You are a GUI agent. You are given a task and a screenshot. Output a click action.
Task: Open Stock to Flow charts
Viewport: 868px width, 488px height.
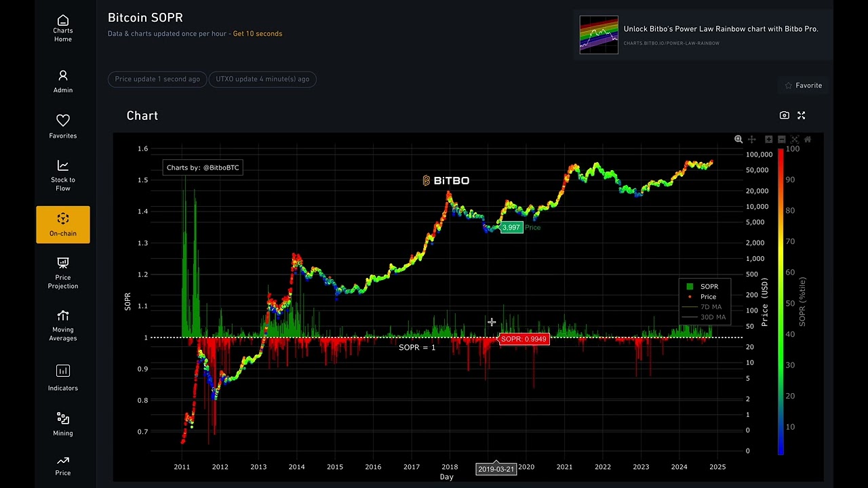[63, 176]
